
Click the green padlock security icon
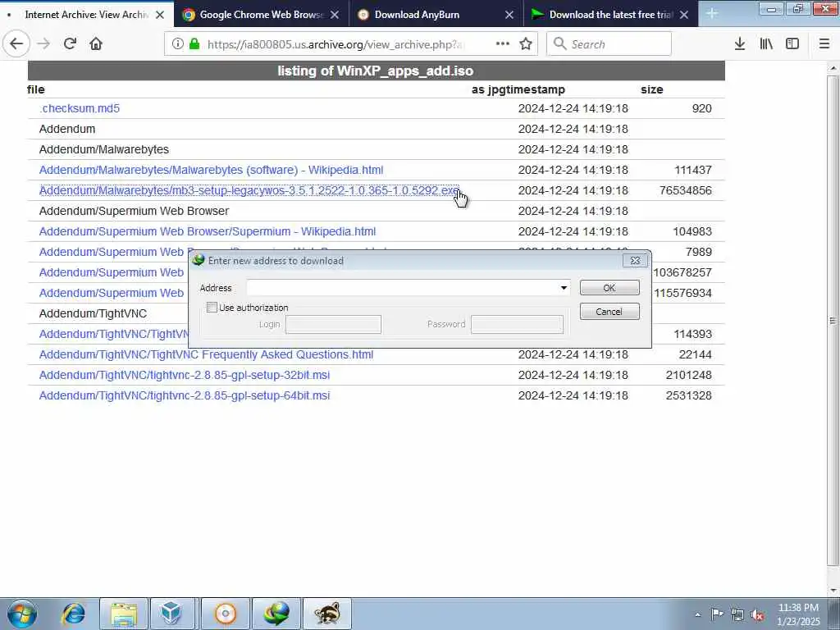194,44
